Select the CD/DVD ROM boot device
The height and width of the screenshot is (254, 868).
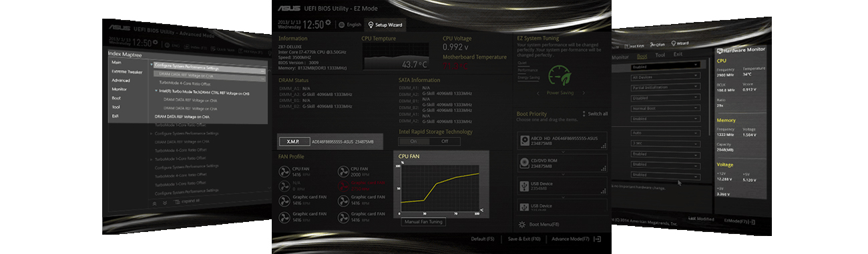[x=562, y=163]
